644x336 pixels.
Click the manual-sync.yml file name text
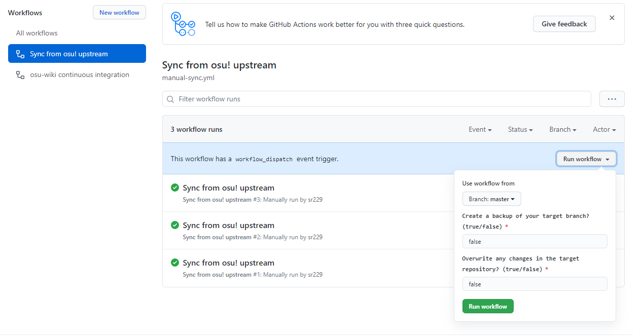click(188, 78)
